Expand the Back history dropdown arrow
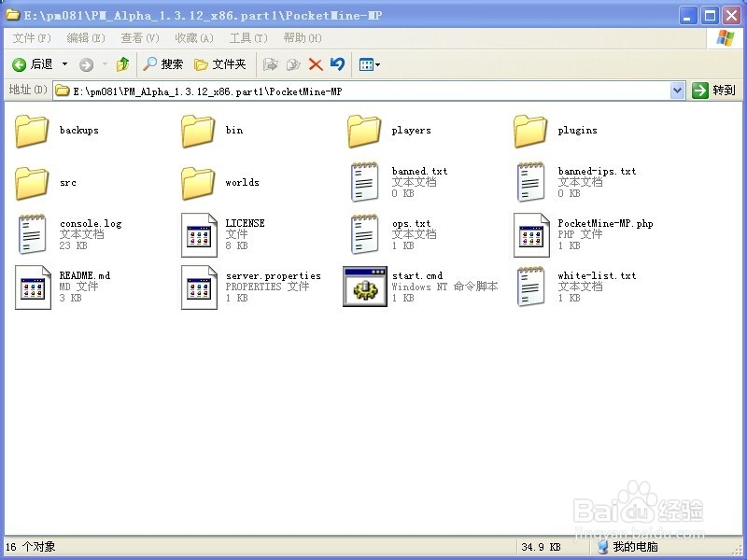This screenshot has width=747, height=560. click(64, 63)
